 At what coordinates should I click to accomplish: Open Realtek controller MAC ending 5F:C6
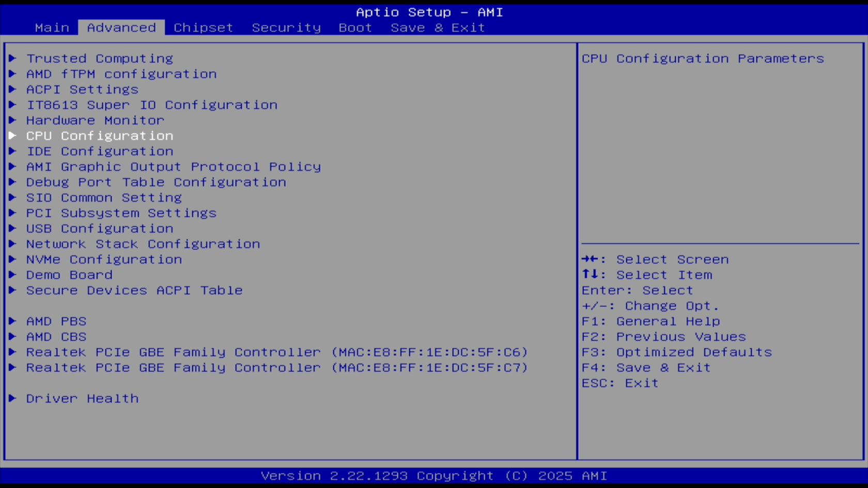tap(277, 352)
